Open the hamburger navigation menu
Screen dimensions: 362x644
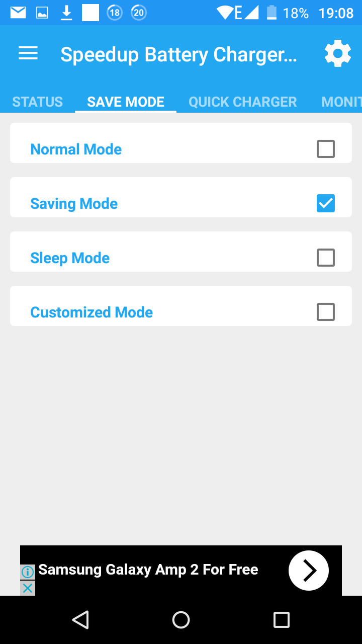[28, 53]
